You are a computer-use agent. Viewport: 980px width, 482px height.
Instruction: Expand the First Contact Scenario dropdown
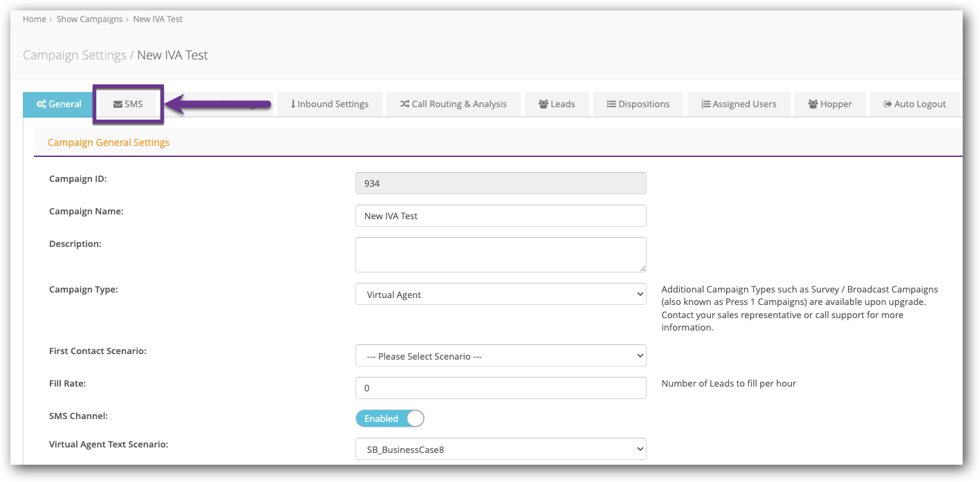(501, 356)
